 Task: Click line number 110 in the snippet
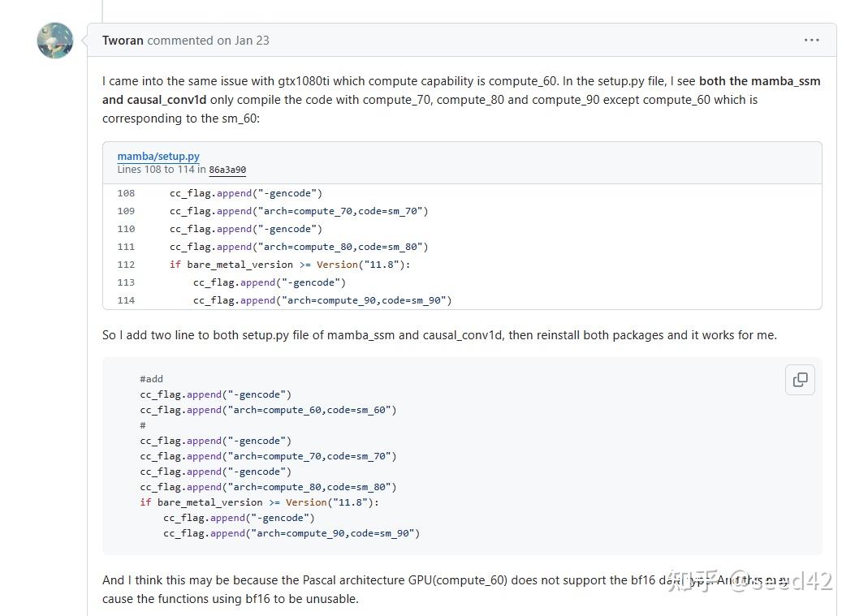point(126,229)
